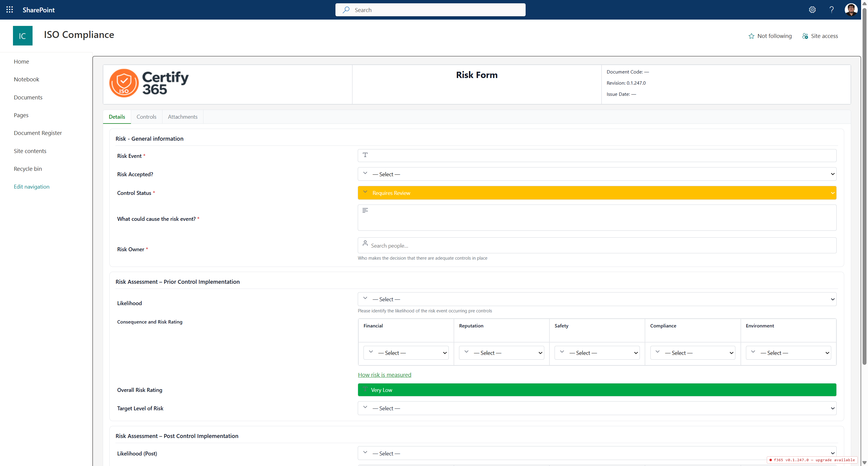
Task: Click the Consequence and Risk Rating label
Action: pos(149,321)
